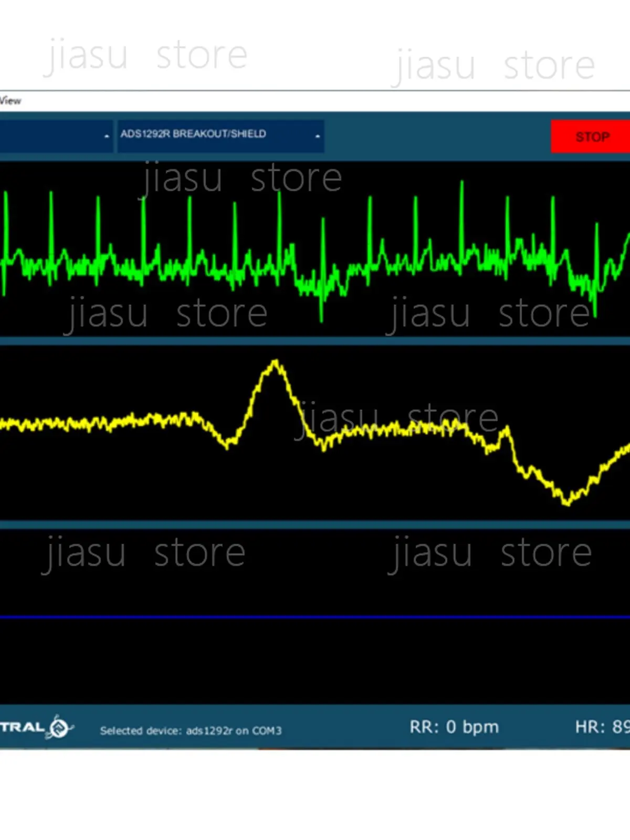
Task: Click the green ECG waveform plot
Action: tap(315, 249)
